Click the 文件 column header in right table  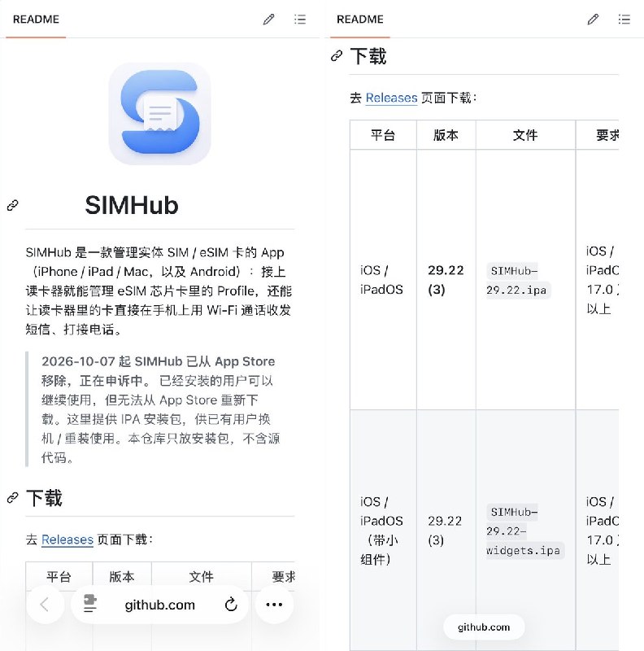pyautogui.click(x=525, y=135)
